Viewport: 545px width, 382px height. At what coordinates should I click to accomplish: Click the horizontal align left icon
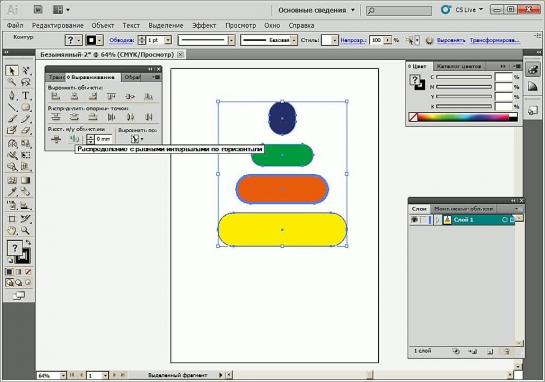[56, 96]
